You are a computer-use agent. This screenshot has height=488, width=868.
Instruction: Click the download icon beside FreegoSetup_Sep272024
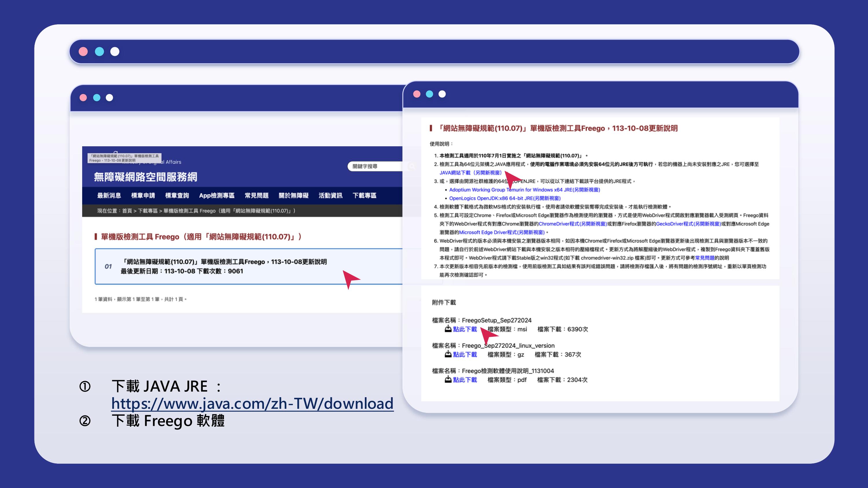pyautogui.click(x=448, y=330)
